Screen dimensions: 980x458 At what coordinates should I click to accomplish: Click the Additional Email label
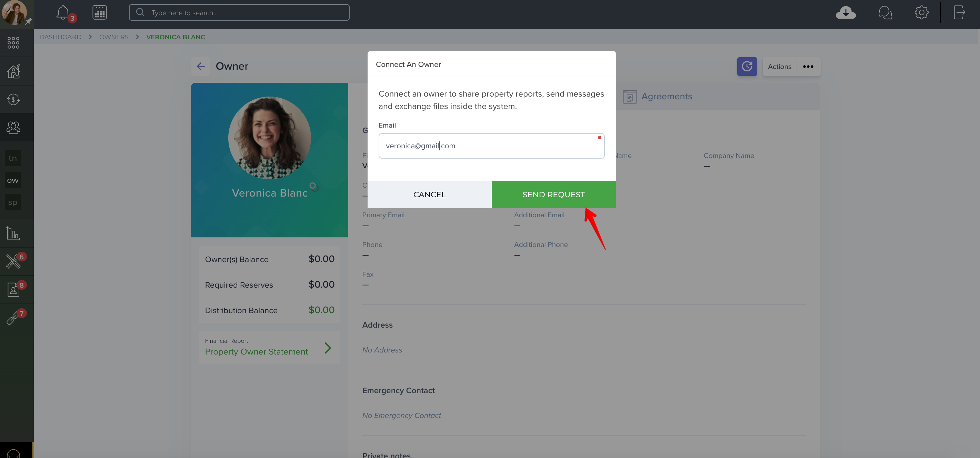tap(539, 215)
